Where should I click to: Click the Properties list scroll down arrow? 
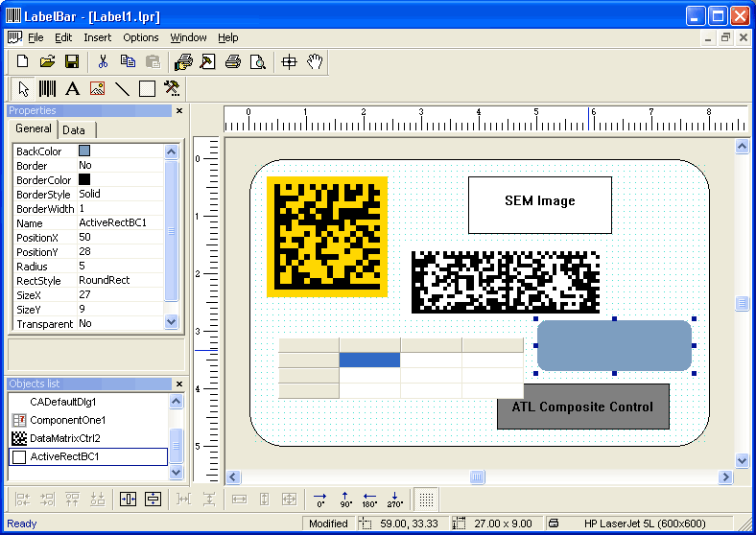[x=171, y=321]
